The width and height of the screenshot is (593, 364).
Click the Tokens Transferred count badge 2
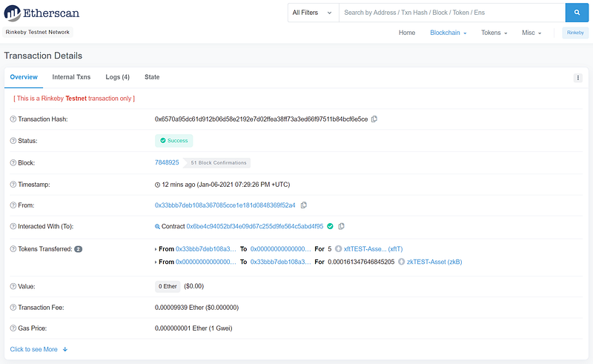pos(79,249)
